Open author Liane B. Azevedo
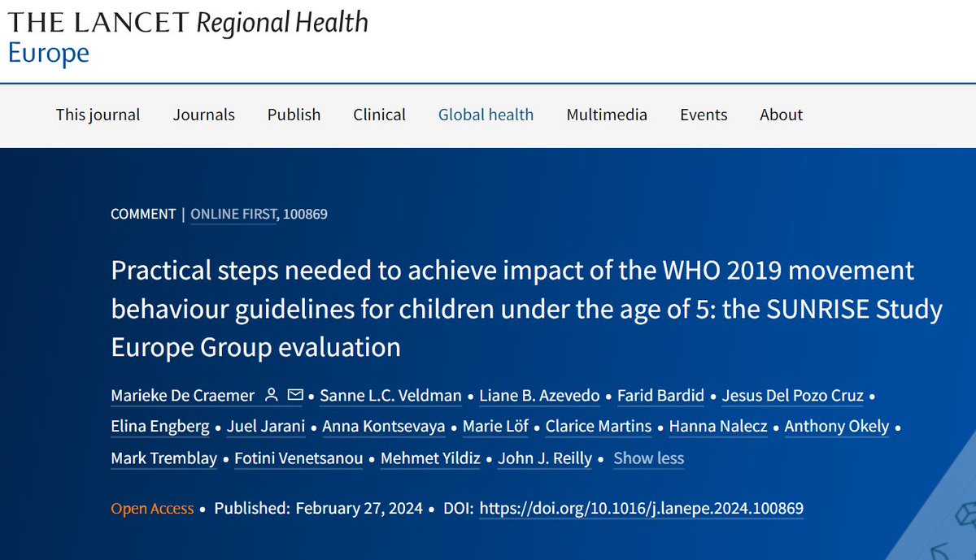This screenshot has width=976, height=560. point(539,397)
